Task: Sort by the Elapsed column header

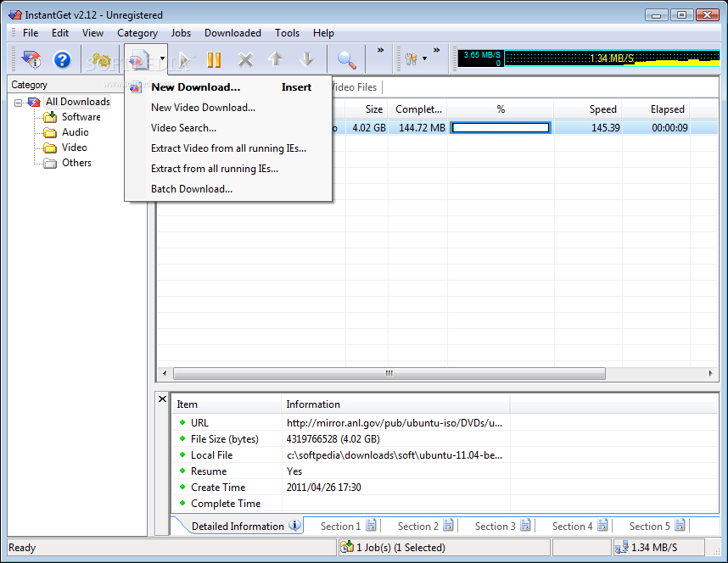Action: coord(656,109)
